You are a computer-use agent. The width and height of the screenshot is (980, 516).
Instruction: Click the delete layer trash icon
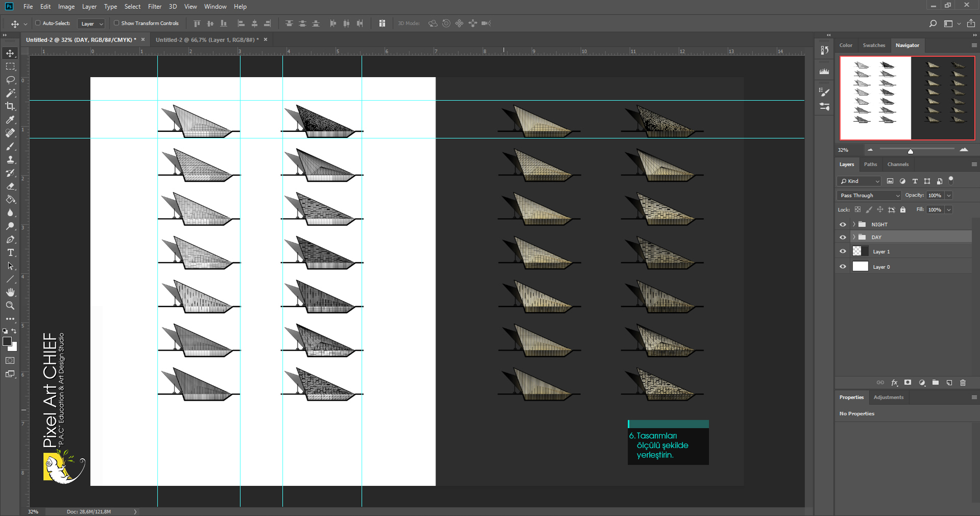[963, 383]
